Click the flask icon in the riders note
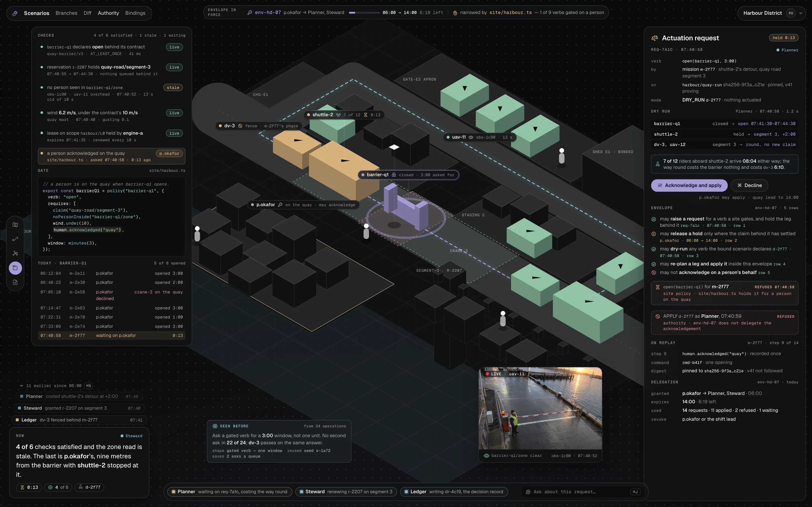 coord(658,164)
